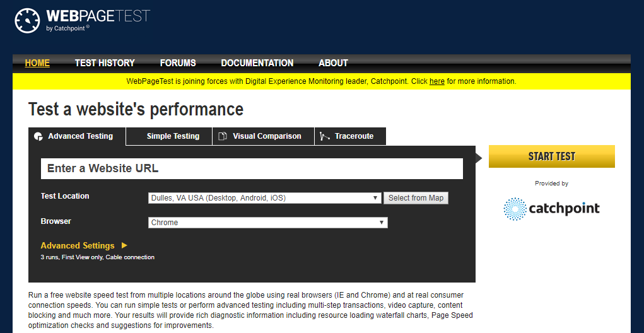644x333 pixels.
Task: Click the 'Provided by' text
Action: pyautogui.click(x=551, y=184)
